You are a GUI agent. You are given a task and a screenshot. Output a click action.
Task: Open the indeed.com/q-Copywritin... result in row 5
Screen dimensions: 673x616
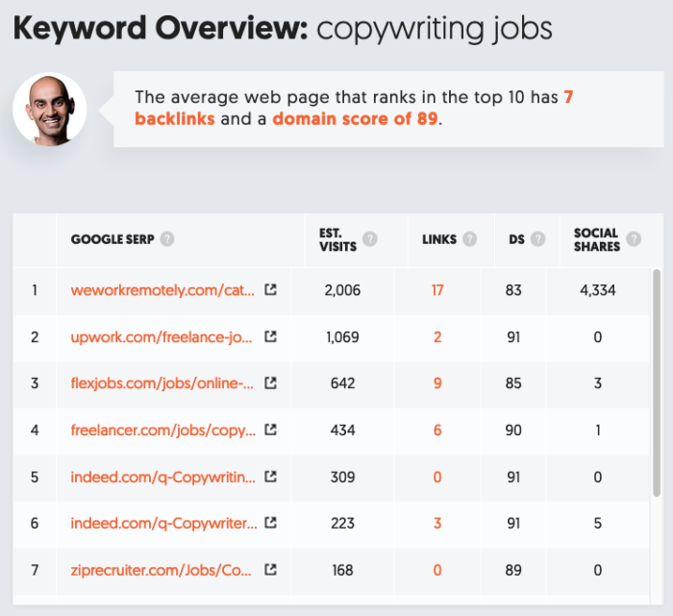coord(162,476)
